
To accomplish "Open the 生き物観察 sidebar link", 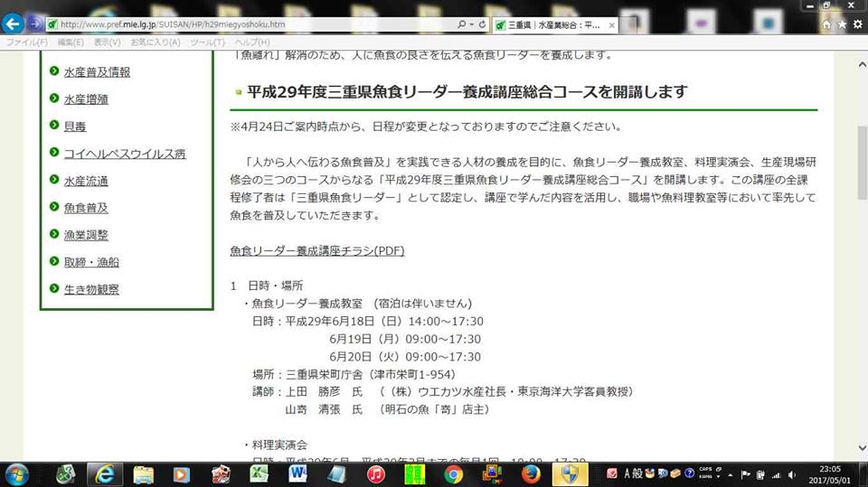I will 91,289.
